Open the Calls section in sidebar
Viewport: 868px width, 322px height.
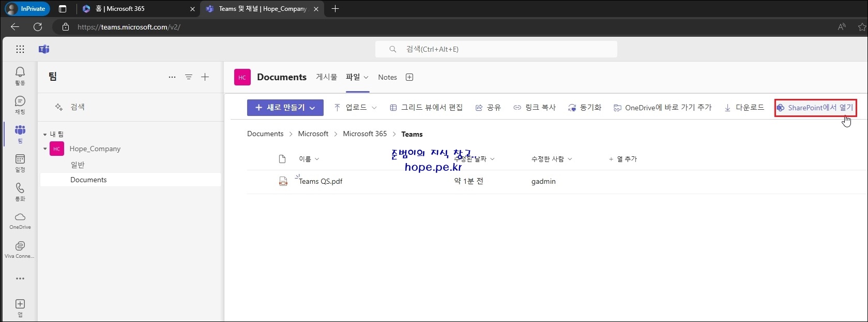(x=20, y=192)
